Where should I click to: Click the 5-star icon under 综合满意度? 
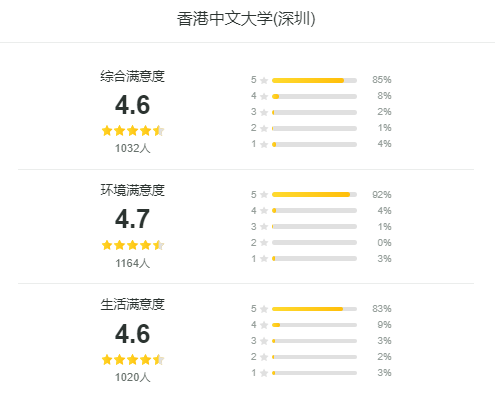(264, 80)
